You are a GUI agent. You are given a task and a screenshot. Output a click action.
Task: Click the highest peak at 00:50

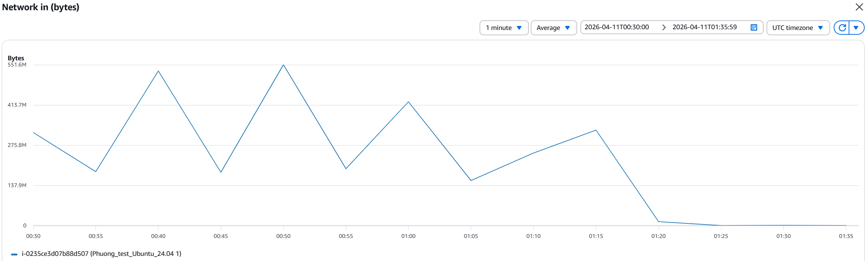pyautogui.click(x=283, y=65)
